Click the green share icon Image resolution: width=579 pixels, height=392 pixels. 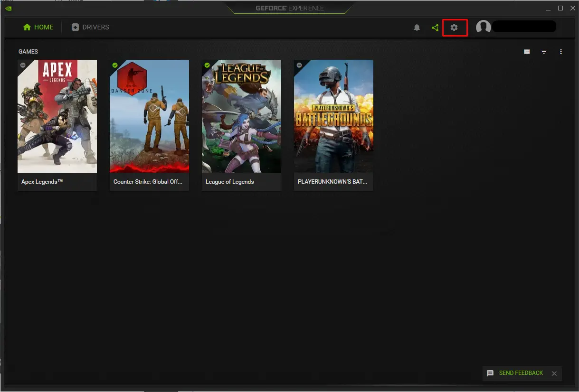click(x=435, y=28)
